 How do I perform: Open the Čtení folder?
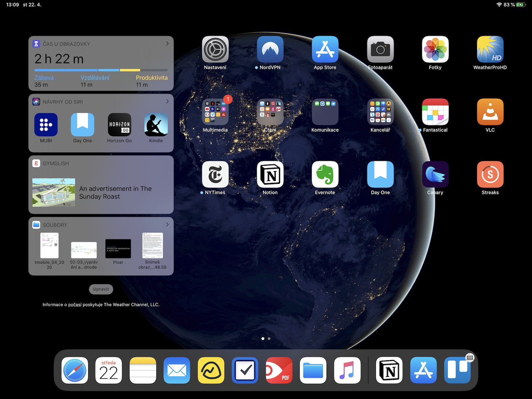pyautogui.click(x=270, y=112)
